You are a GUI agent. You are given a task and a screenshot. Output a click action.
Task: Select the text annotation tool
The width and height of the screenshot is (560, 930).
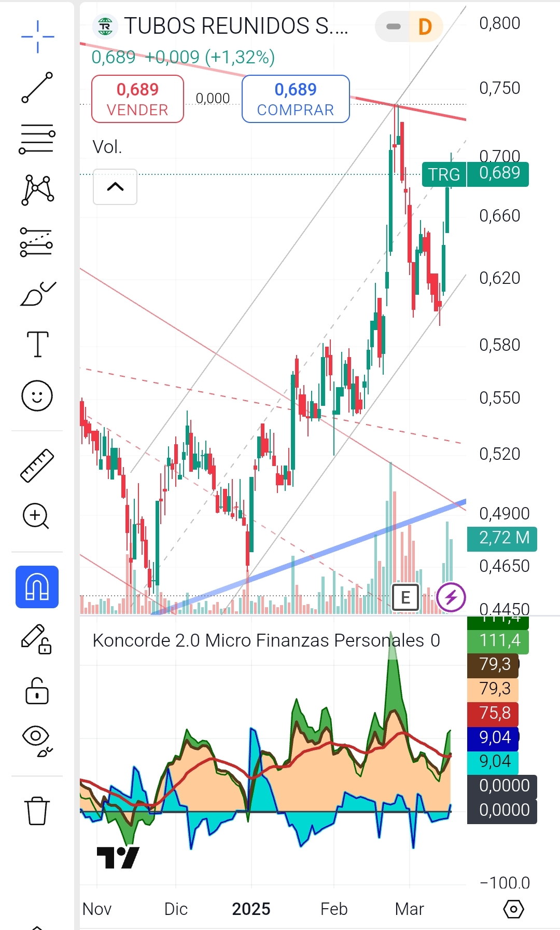pyautogui.click(x=37, y=344)
